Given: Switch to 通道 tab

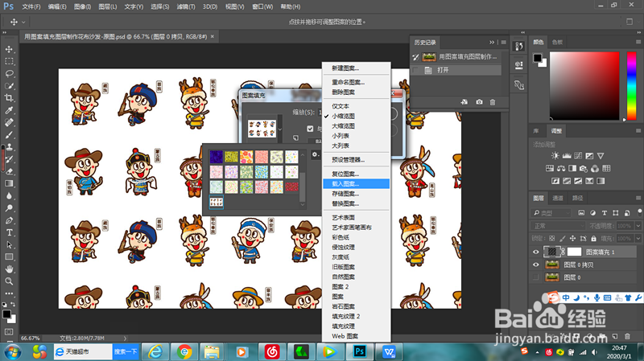Looking at the screenshot, I should click(558, 198).
